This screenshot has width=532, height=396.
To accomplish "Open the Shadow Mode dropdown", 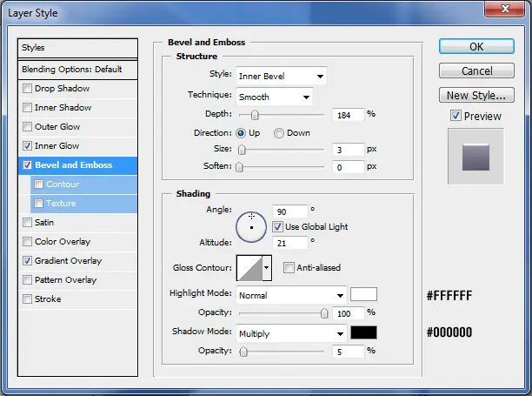I will 291,333.
